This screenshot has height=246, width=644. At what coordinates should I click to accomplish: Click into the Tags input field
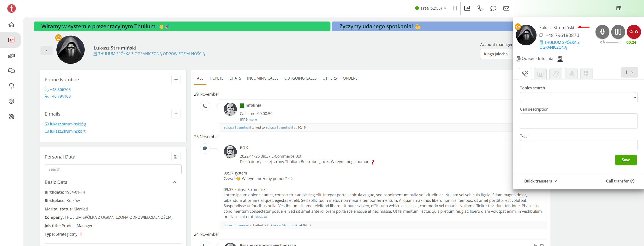coord(578,145)
